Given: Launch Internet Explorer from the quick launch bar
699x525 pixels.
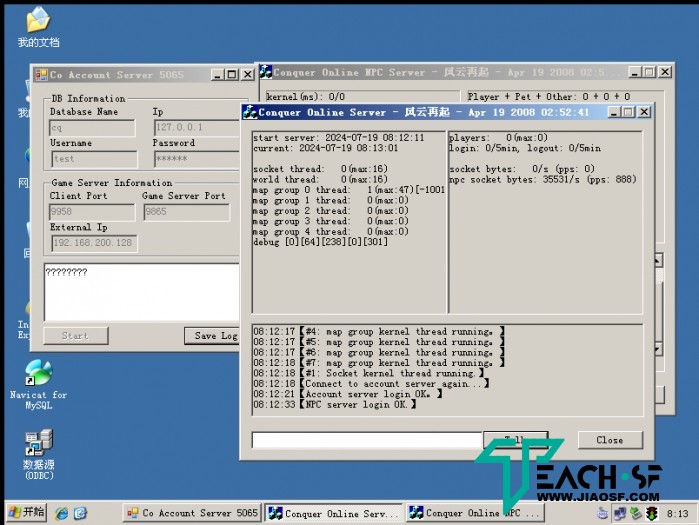Looking at the screenshot, I should pyautogui.click(x=62, y=513).
